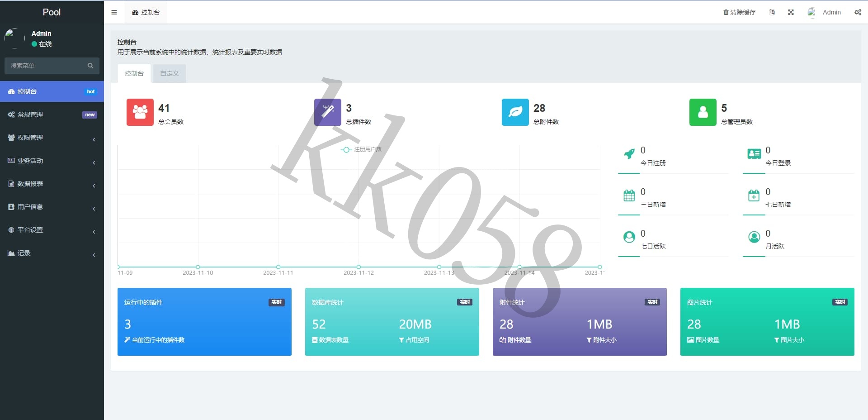Click the 三日新增 calendar icon

pyautogui.click(x=629, y=196)
